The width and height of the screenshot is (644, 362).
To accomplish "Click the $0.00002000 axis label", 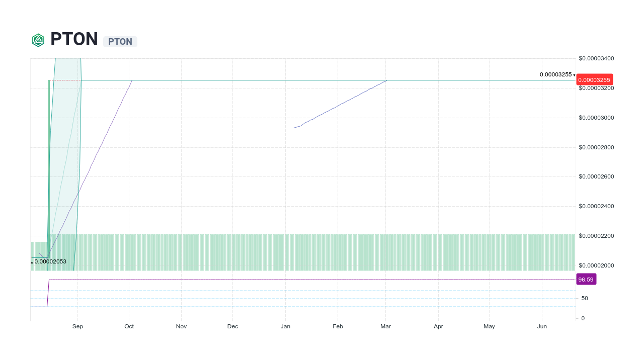I will pos(596,265).
